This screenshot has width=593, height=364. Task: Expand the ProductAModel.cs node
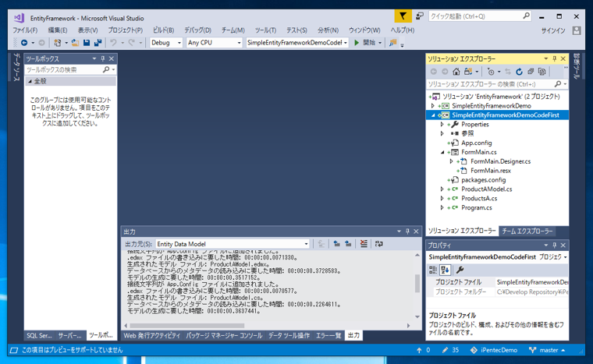[x=442, y=189]
